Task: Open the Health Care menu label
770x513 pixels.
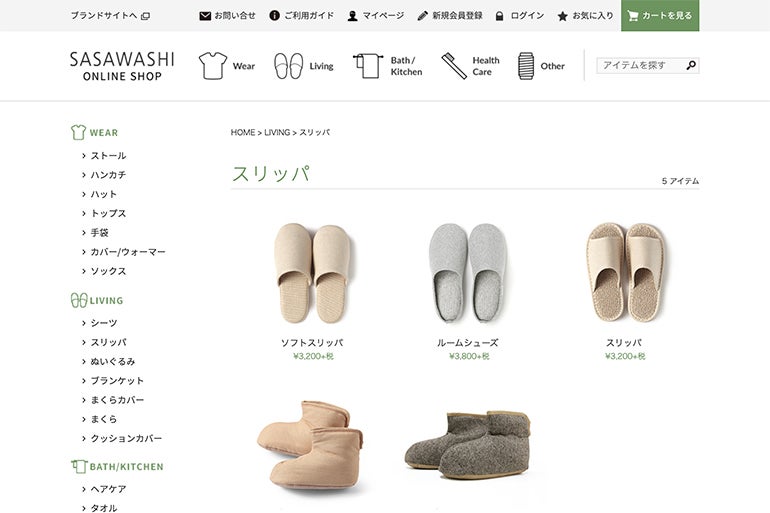Action: click(486, 66)
